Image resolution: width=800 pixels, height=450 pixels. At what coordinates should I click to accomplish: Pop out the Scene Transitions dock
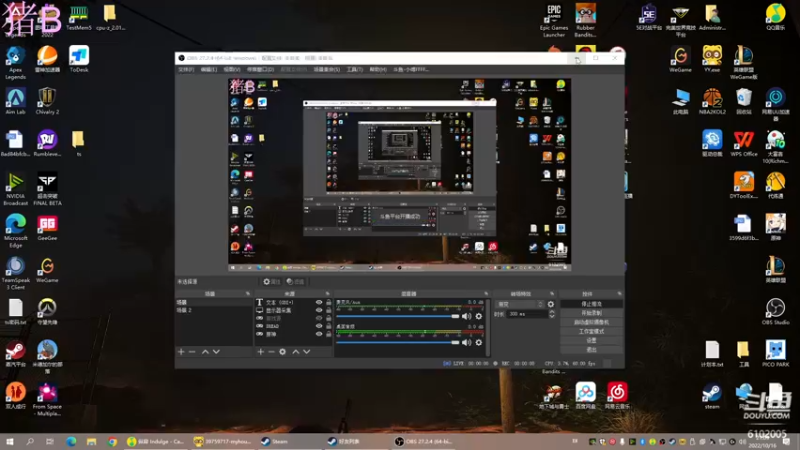[552, 294]
